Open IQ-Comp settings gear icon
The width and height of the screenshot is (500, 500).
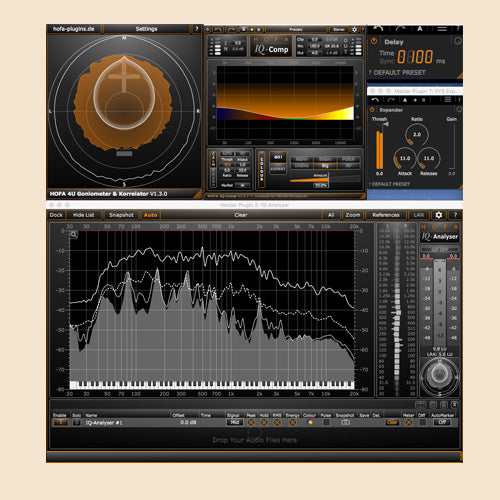pos(354,30)
